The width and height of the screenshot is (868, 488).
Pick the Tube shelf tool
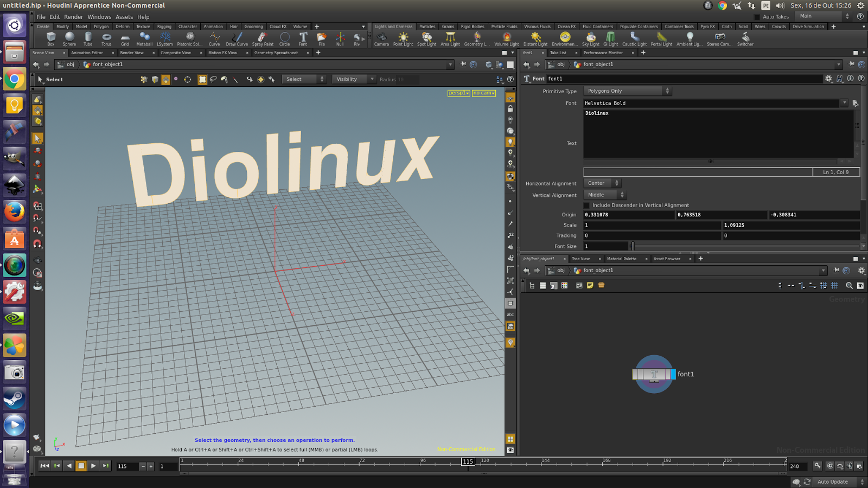click(88, 38)
